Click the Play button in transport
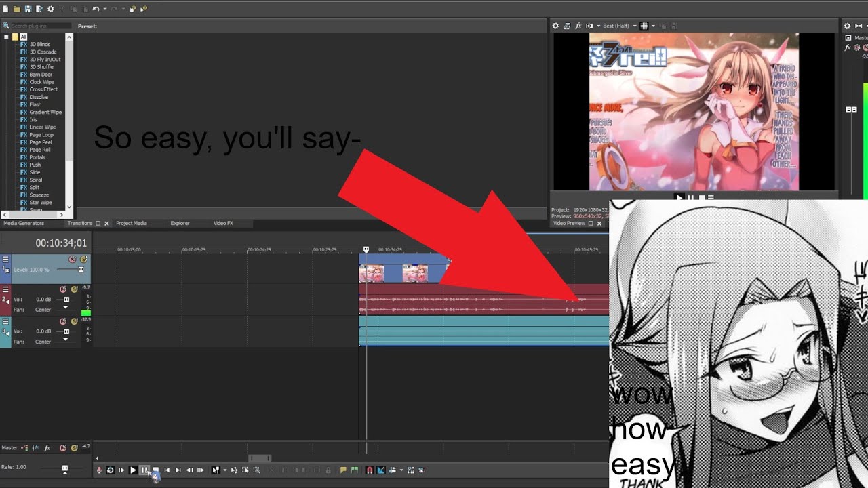This screenshot has width=868, height=488. [133, 470]
